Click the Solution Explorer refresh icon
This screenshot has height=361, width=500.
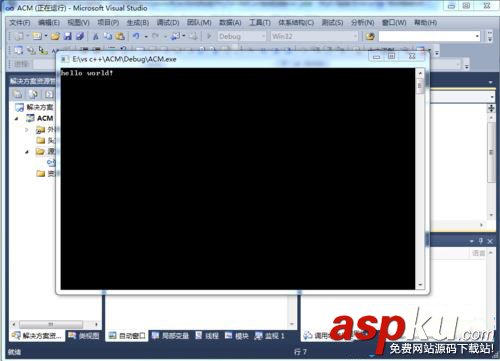tap(33, 94)
